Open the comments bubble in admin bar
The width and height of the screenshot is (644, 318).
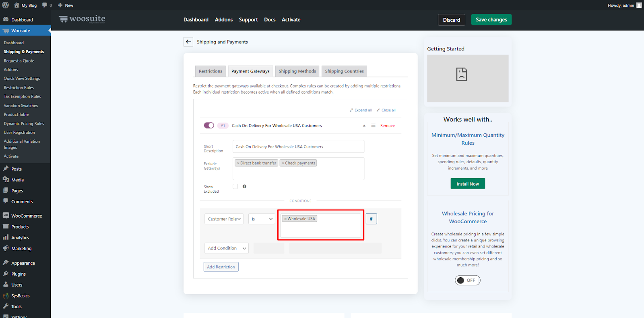pyautogui.click(x=45, y=5)
